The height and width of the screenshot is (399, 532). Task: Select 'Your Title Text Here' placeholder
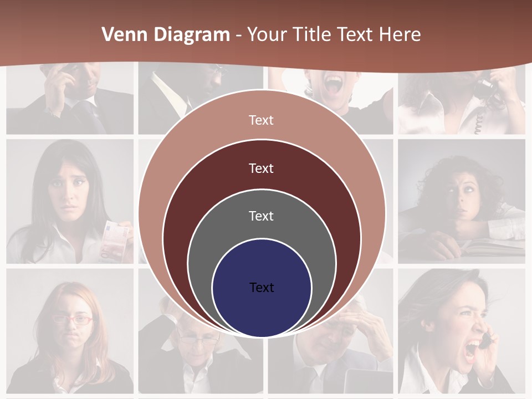[x=334, y=34]
